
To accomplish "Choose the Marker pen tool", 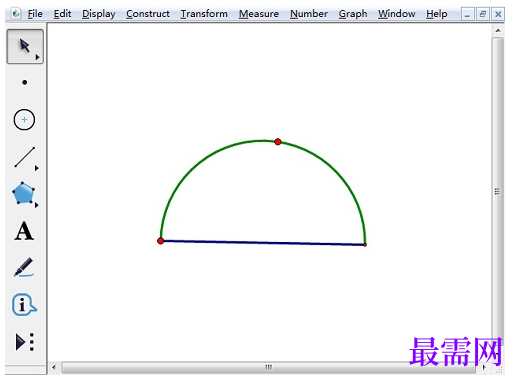I will pyautogui.click(x=24, y=267).
